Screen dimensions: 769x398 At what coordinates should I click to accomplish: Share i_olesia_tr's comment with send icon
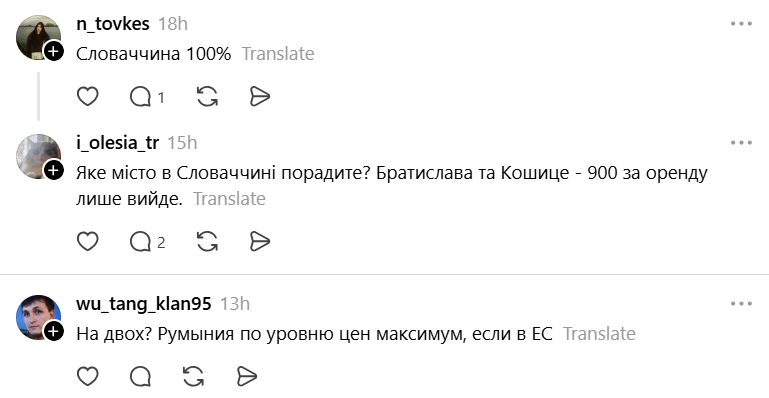click(259, 241)
